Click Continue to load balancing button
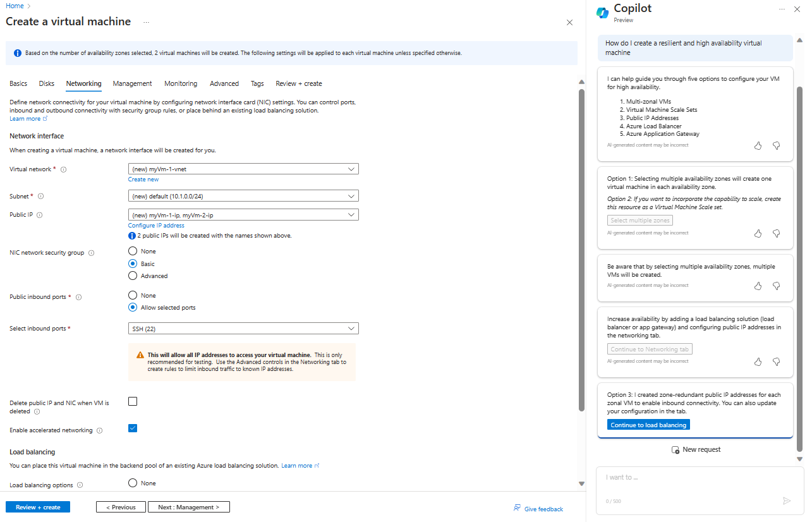The width and height of the screenshot is (812, 522). [648, 425]
